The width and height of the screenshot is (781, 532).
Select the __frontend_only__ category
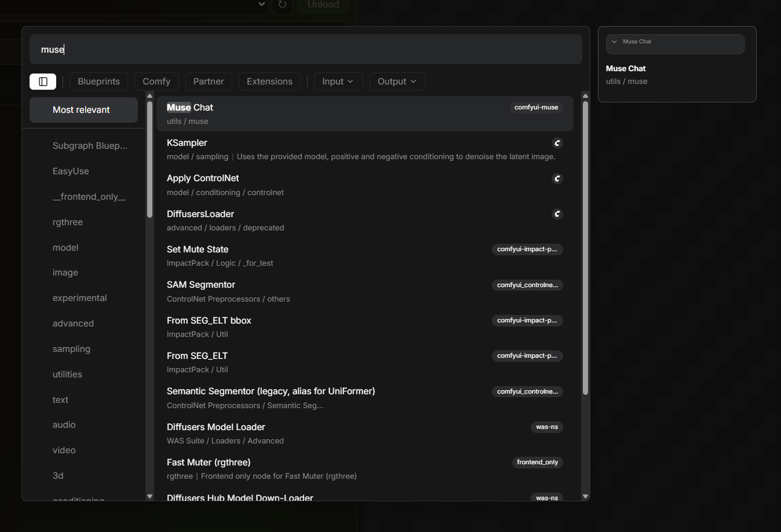(x=83, y=197)
